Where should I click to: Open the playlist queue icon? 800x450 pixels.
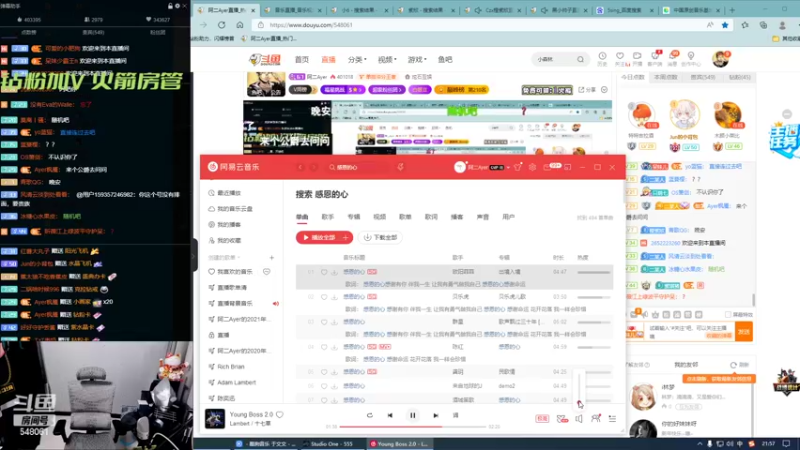click(612, 419)
